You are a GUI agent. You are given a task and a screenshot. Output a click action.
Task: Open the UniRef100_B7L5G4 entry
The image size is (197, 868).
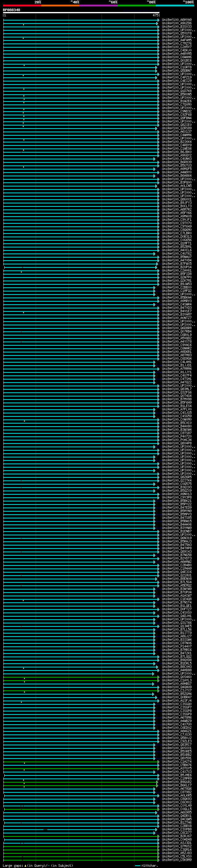point(177,582)
